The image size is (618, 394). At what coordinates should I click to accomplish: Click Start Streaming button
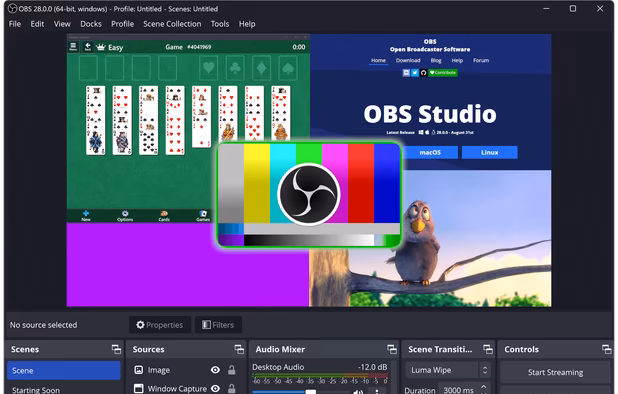tap(555, 372)
